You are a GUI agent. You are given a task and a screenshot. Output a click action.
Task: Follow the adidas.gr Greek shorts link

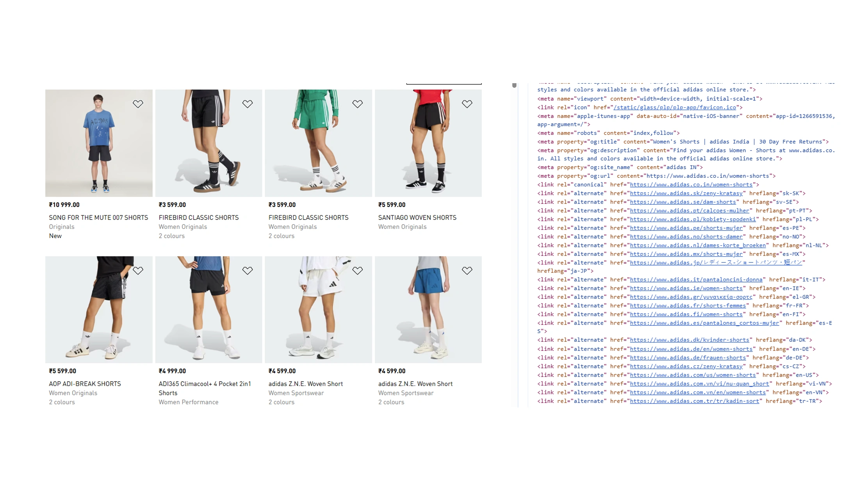coord(691,297)
